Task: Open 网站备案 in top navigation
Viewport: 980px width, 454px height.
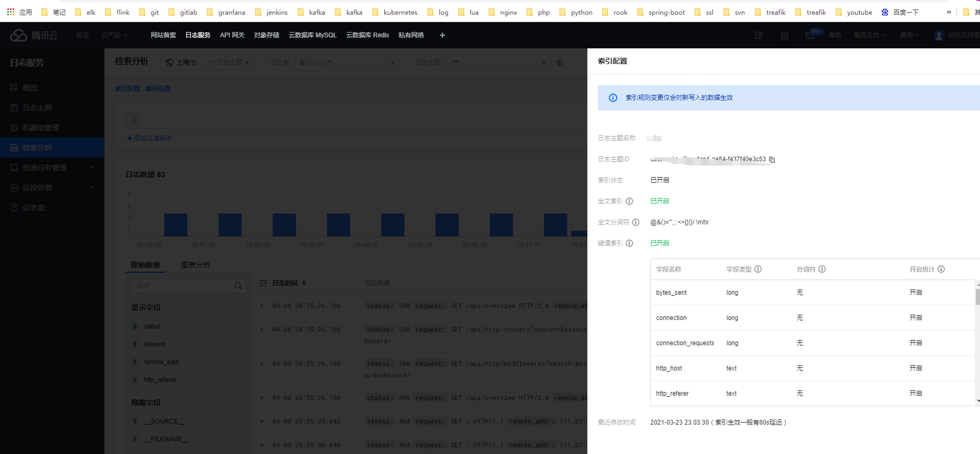Action: [163, 35]
